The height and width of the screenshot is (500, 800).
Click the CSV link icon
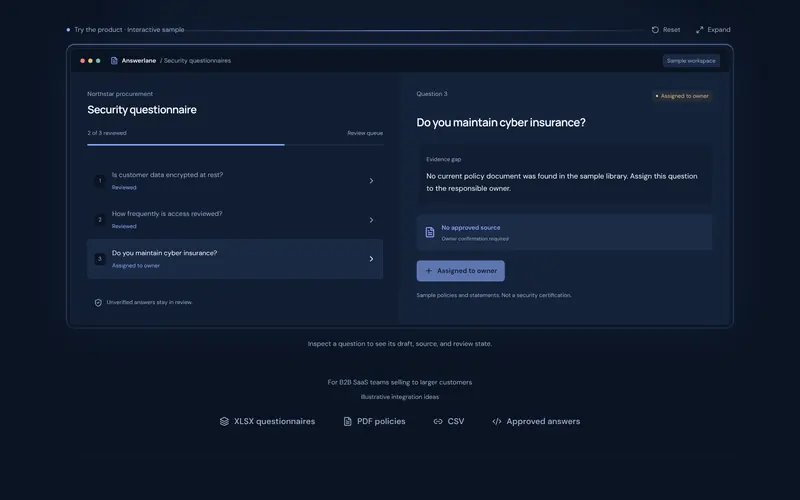pyautogui.click(x=438, y=421)
